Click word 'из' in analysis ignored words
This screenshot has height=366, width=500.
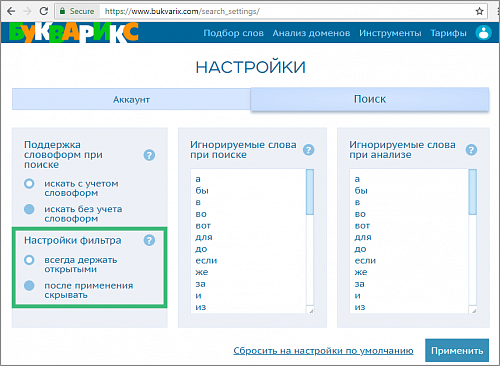[x=360, y=307]
